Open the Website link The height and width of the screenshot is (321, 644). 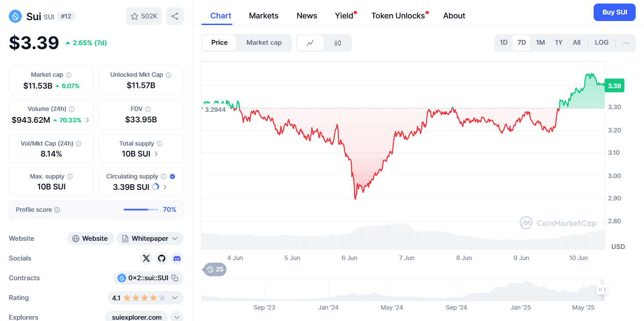[90, 239]
